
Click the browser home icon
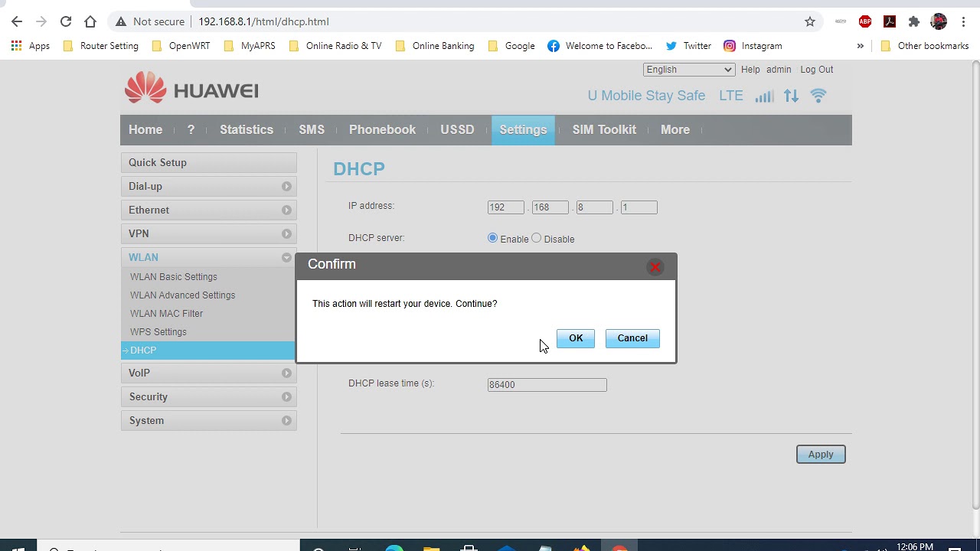click(90, 21)
